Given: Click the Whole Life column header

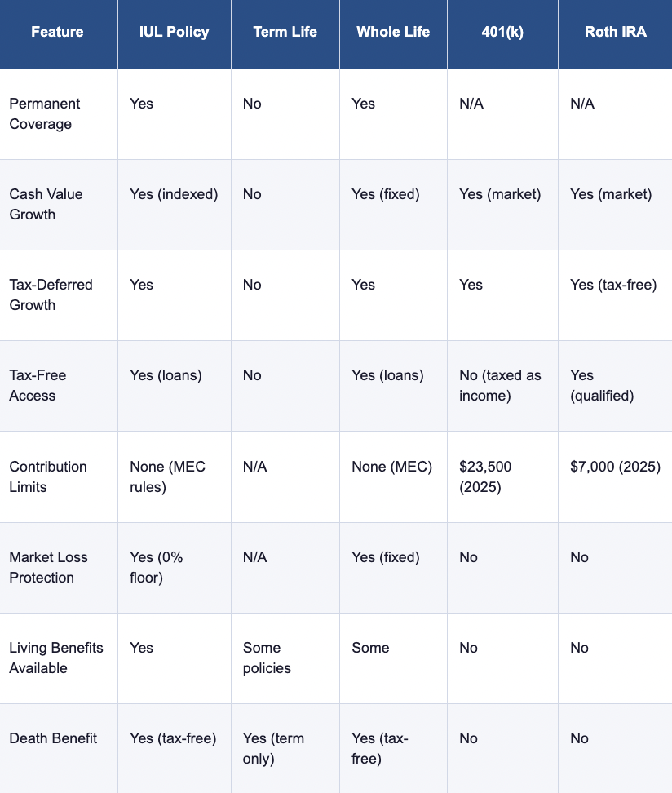Looking at the screenshot, I should click(393, 33).
